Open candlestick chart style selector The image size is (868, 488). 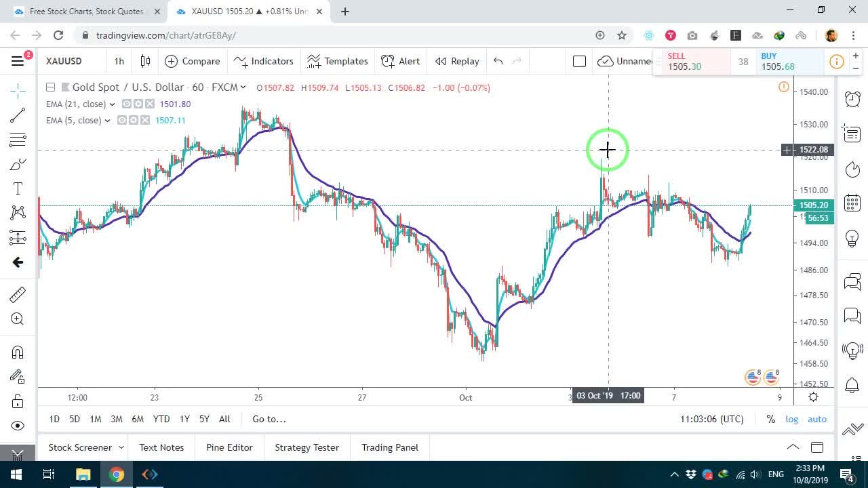coord(145,61)
